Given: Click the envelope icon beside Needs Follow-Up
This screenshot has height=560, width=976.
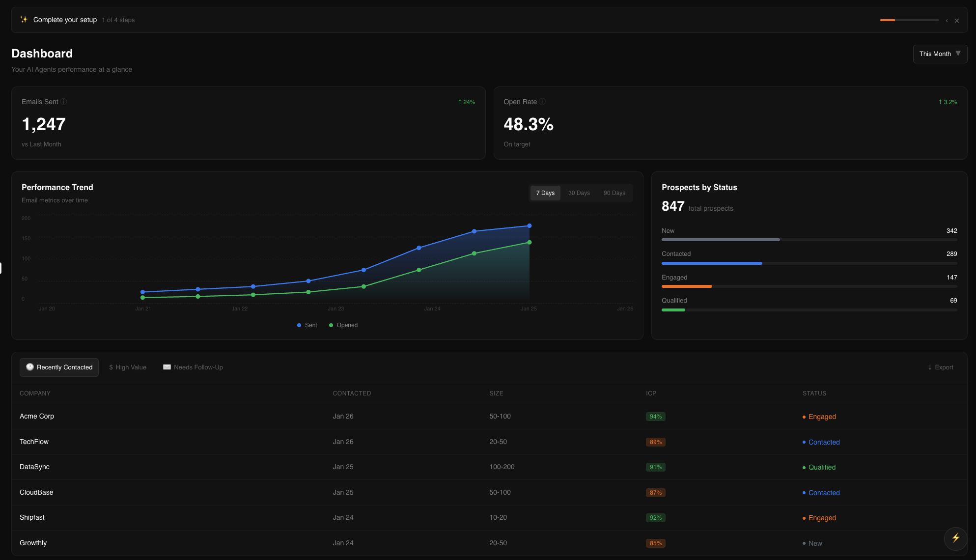Looking at the screenshot, I should [x=167, y=367].
